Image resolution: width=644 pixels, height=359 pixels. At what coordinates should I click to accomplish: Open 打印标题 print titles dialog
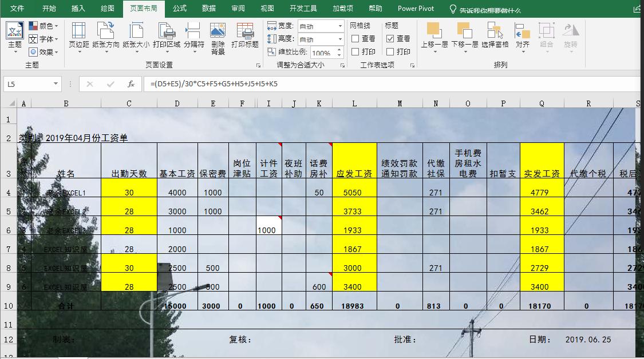[x=246, y=34]
